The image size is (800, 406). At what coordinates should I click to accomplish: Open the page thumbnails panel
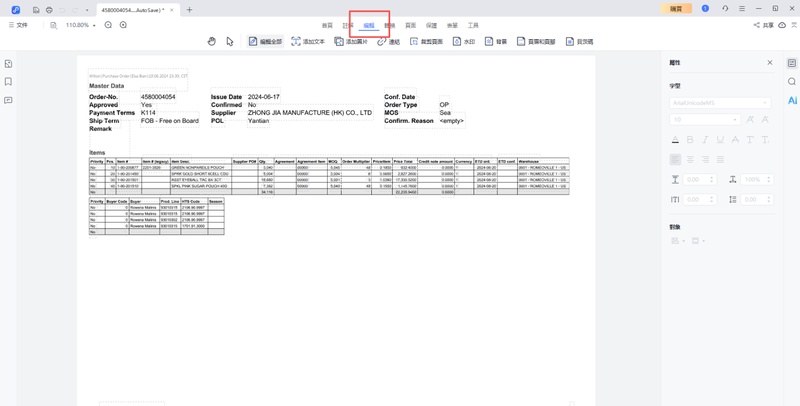pyautogui.click(x=8, y=64)
